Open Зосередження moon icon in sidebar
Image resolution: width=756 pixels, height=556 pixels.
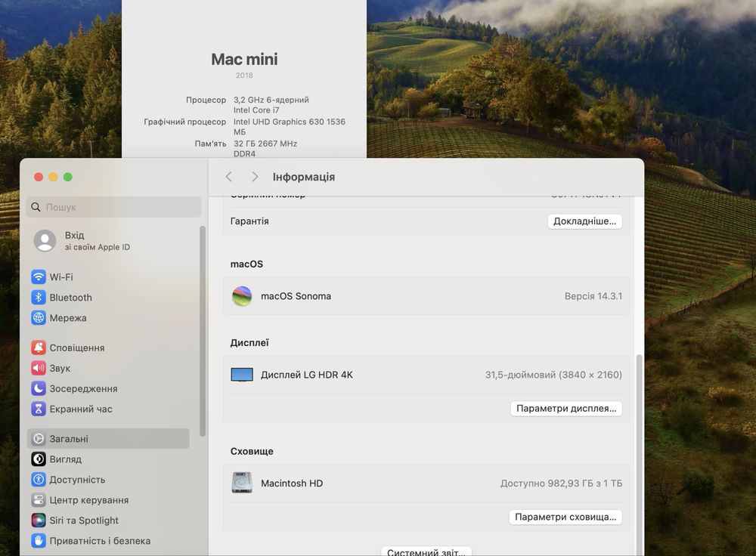tap(39, 388)
